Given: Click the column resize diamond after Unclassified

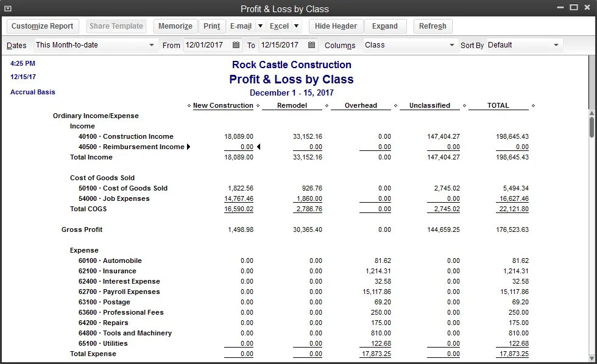Looking at the screenshot, I should (464, 106).
